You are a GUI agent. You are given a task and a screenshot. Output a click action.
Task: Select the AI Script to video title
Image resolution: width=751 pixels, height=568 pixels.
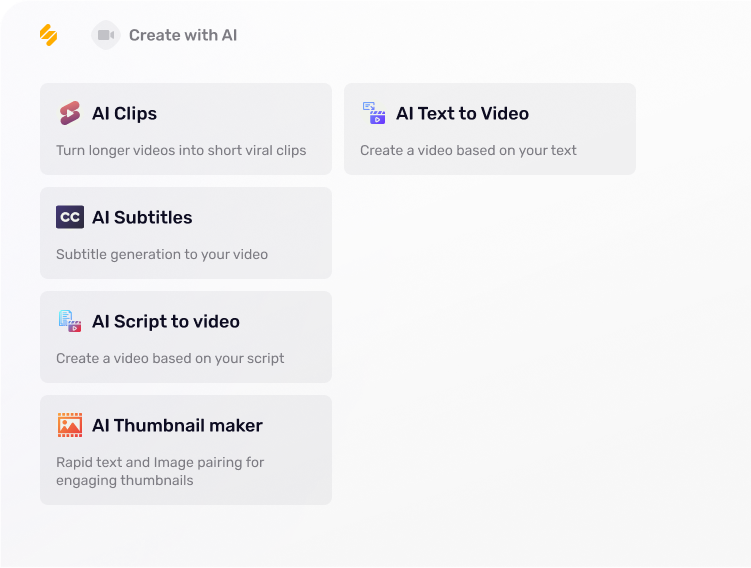pos(166,322)
